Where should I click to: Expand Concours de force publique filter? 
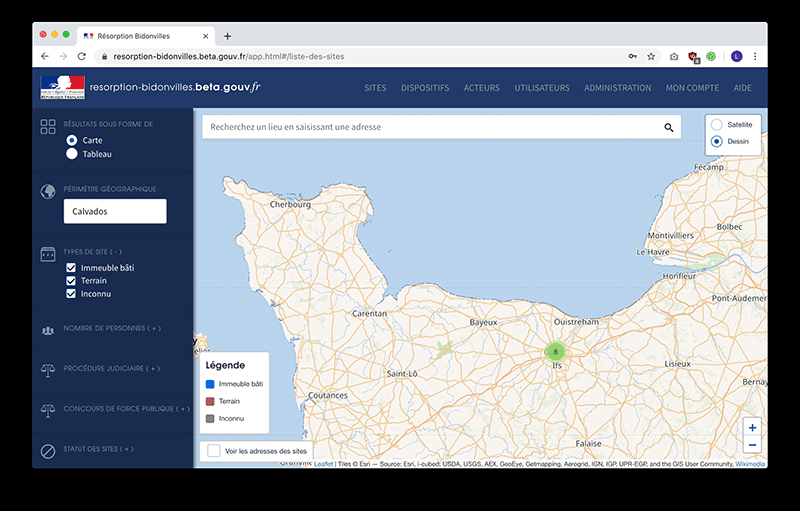127,409
